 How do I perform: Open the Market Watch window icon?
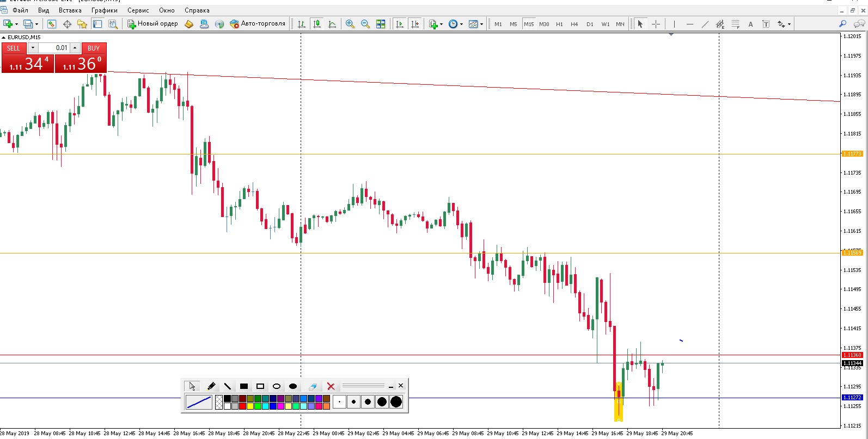tap(52, 24)
